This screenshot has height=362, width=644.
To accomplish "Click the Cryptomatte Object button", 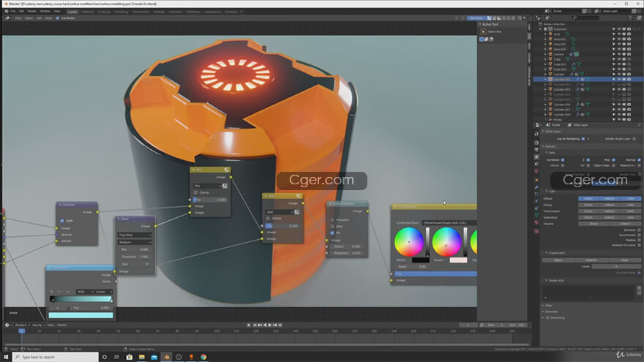I will [558, 260].
